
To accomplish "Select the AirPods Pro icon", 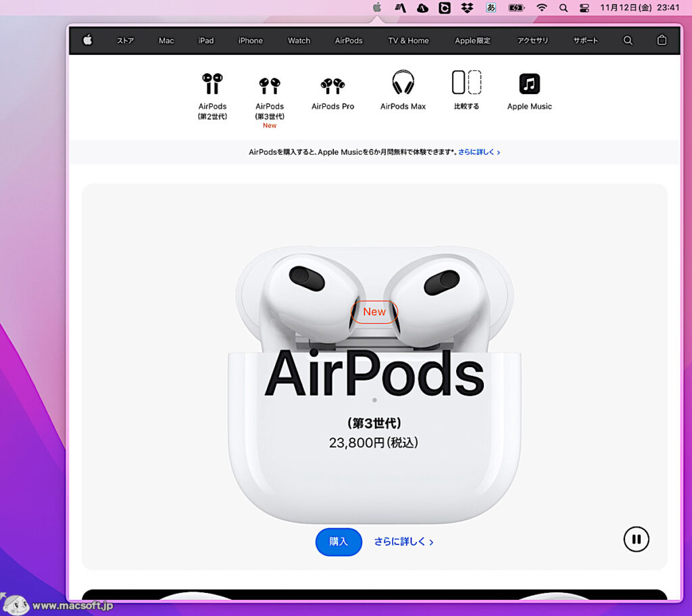I will coord(332,86).
